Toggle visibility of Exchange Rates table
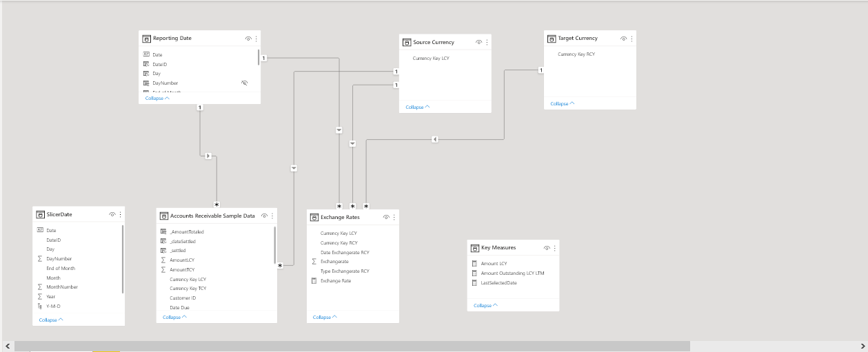 (386, 218)
